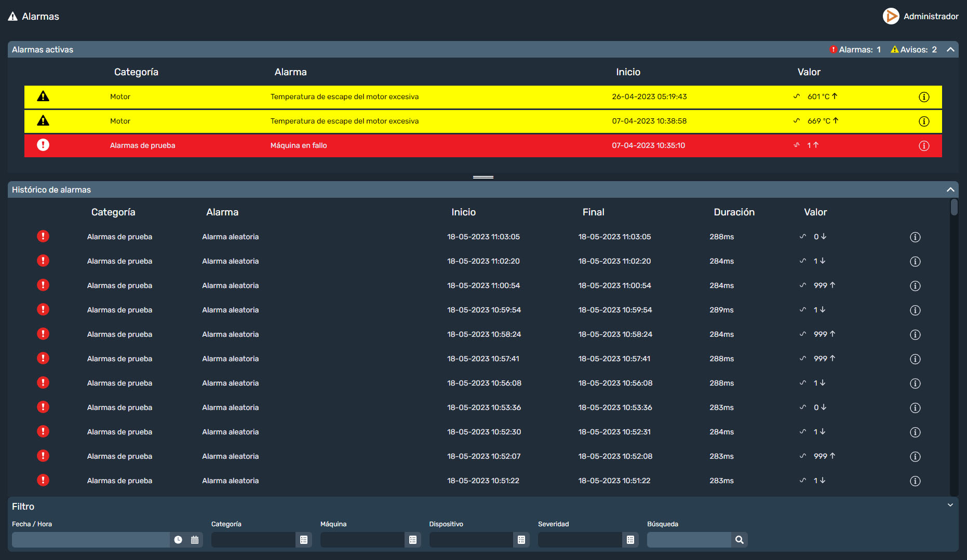Open info for history alarm 10:57:41
The width and height of the screenshot is (967, 560).
click(915, 359)
